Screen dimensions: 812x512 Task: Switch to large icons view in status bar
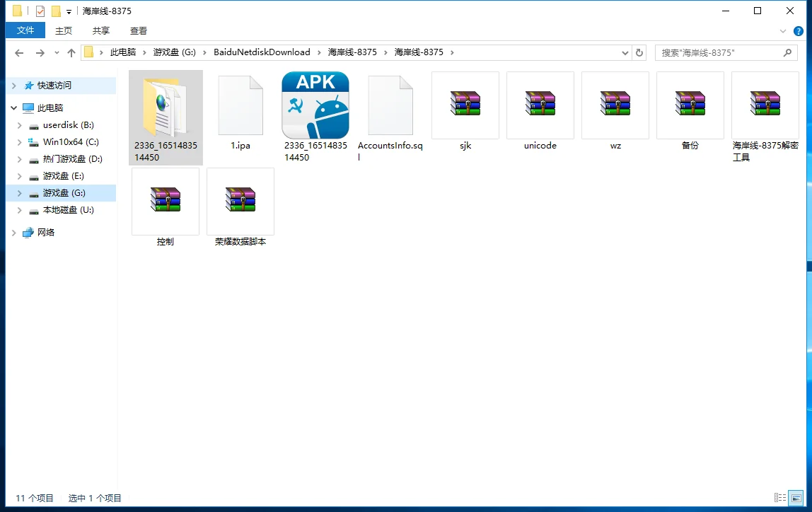796,498
